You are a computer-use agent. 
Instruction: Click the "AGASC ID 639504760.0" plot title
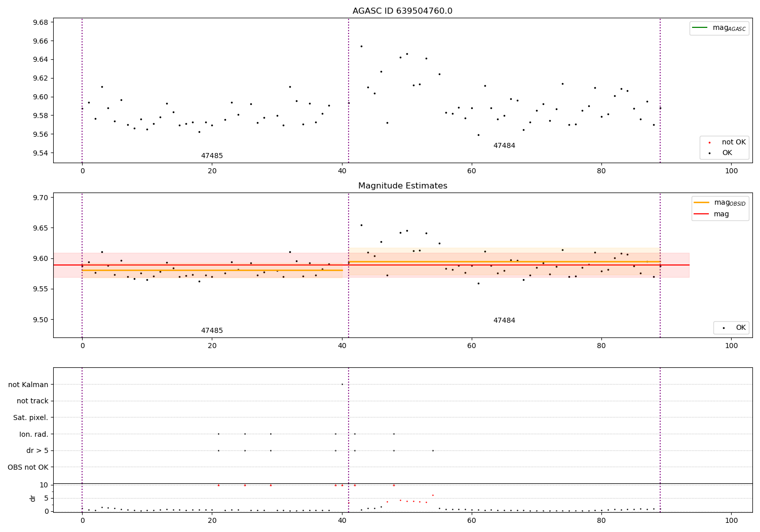(x=402, y=11)
